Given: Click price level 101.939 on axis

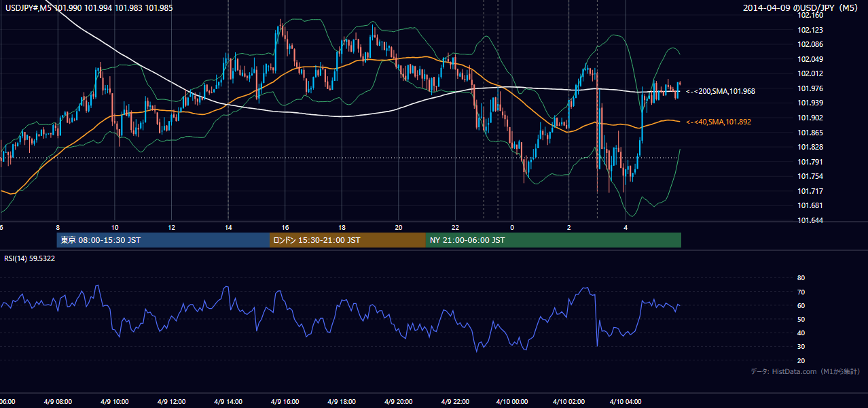Looking at the screenshot, I should [810, 103].
